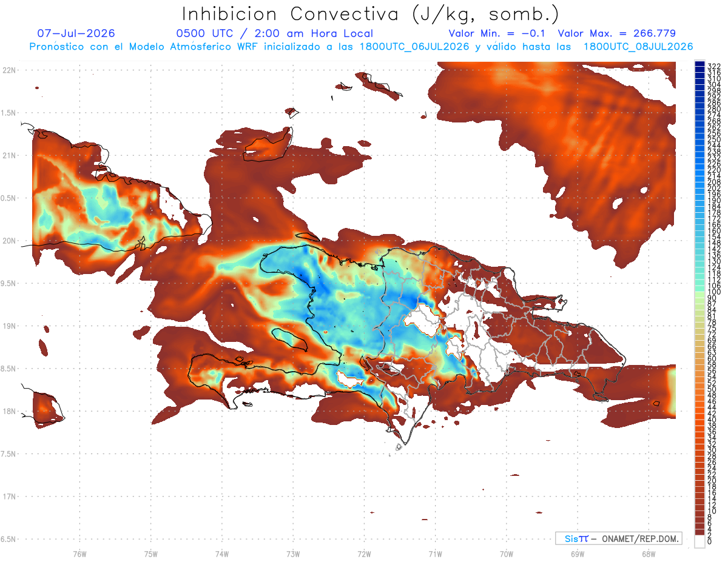
Task: Click the white colorbar swatch labeled "0"
Action: 699,542
